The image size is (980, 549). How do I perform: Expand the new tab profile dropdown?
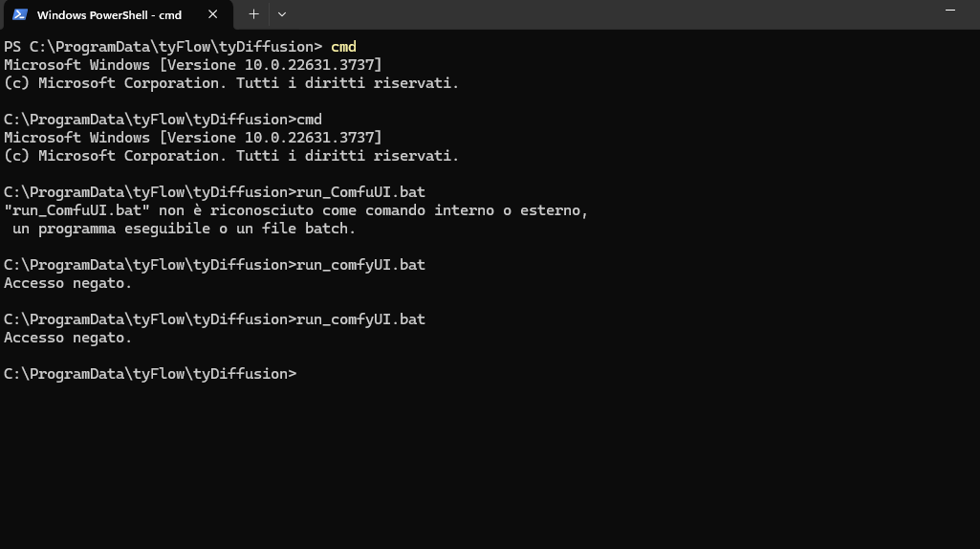[x=281, y=14]
